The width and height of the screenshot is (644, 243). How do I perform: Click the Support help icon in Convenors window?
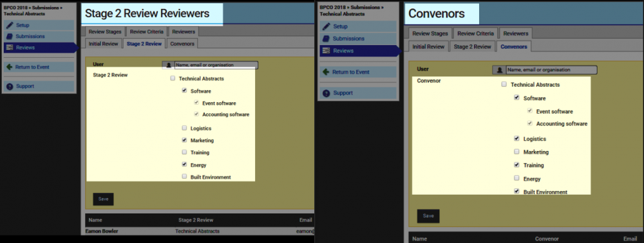(327, 93)
